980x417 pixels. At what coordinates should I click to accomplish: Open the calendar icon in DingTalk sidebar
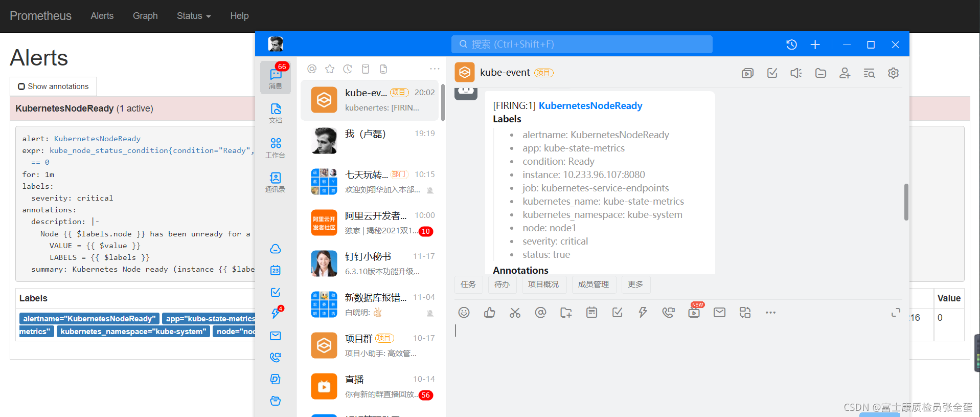click(x=276, y=270)
